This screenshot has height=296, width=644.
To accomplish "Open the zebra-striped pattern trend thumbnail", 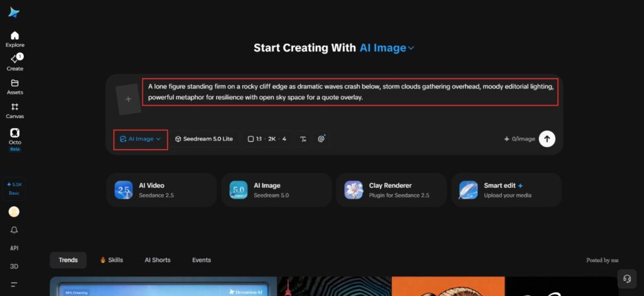I will 335,286.
